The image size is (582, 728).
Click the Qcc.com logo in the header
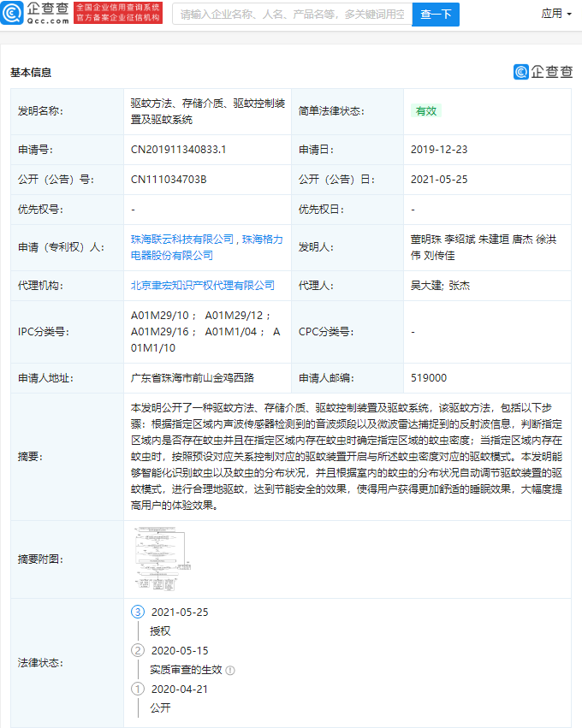(36, 13)
